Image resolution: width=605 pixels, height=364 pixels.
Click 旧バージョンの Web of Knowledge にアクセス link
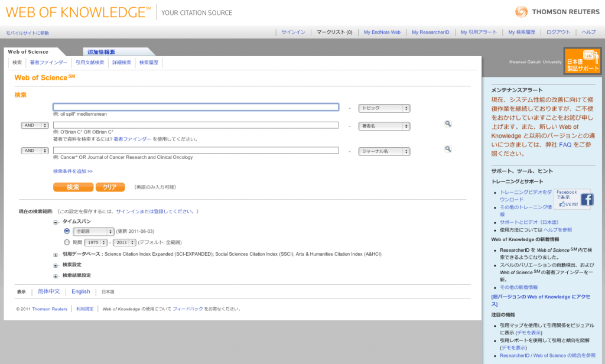click(x=541, y=300)
